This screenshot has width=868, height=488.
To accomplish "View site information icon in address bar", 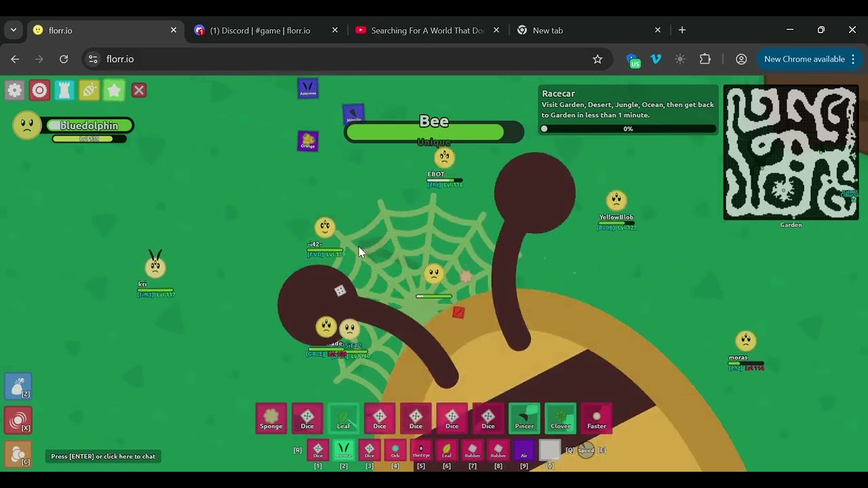I will coord(94,59).
